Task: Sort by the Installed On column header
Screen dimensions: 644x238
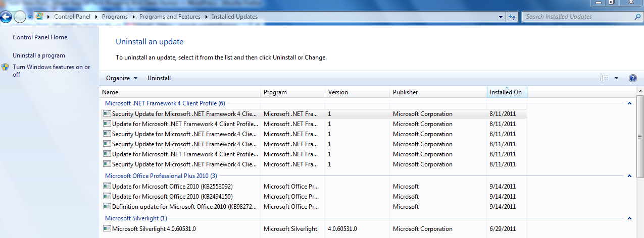Action: coord(507,92)
